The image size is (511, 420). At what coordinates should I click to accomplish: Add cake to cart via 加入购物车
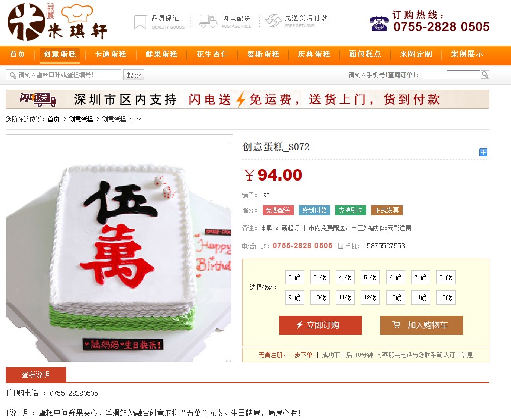click(x=422, y=325)
